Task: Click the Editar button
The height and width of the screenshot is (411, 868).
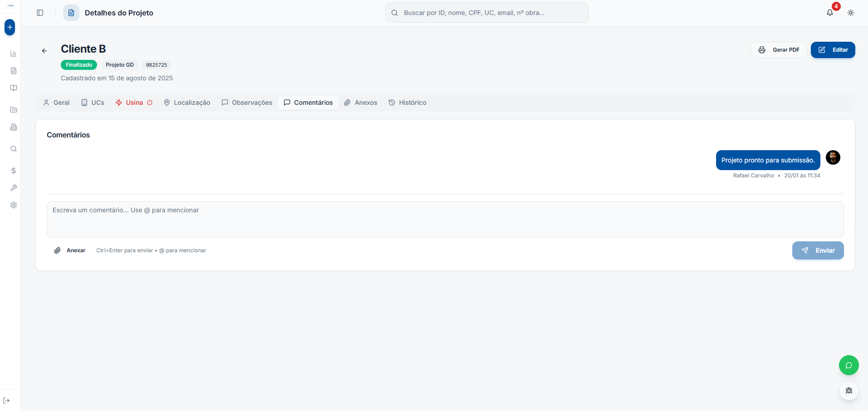Action: pos(833,50)
